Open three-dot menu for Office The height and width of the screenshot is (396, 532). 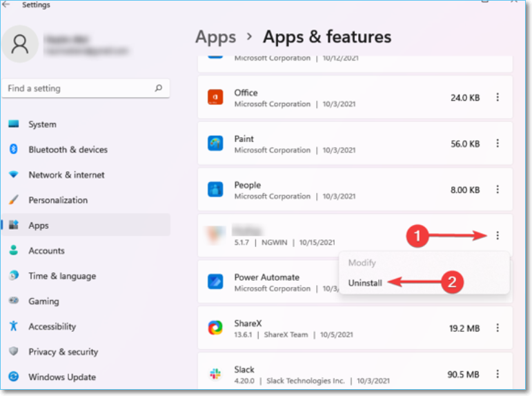click(497, 97)
